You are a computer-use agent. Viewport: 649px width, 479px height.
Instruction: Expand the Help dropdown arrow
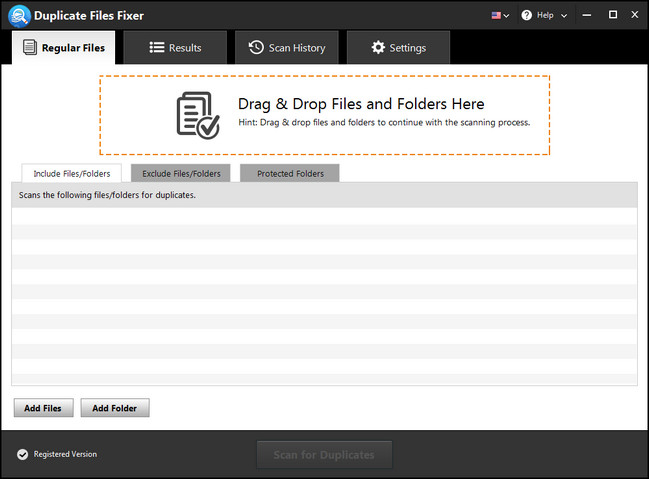pyautogui.click(x=564, y=16)
